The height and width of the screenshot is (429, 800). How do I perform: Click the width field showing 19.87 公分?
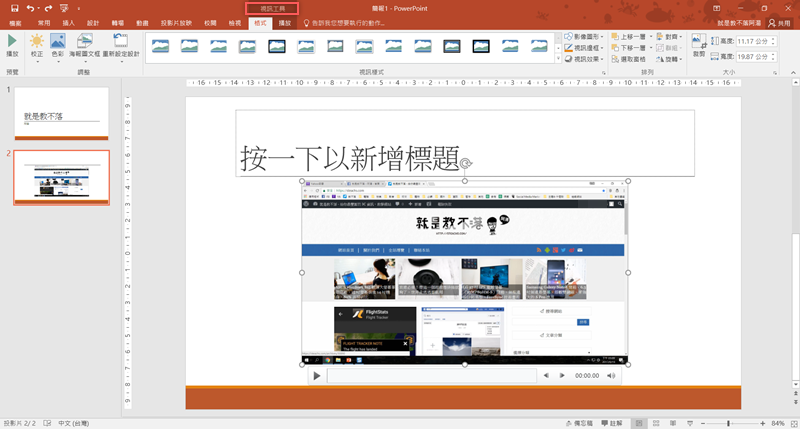pyautogui.click(x=753, y=57)
